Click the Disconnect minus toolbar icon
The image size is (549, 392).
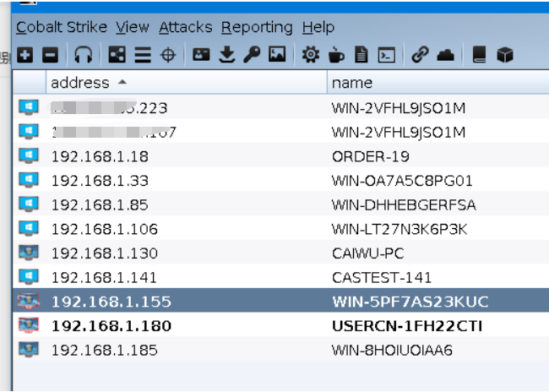[x=50, y=55]
